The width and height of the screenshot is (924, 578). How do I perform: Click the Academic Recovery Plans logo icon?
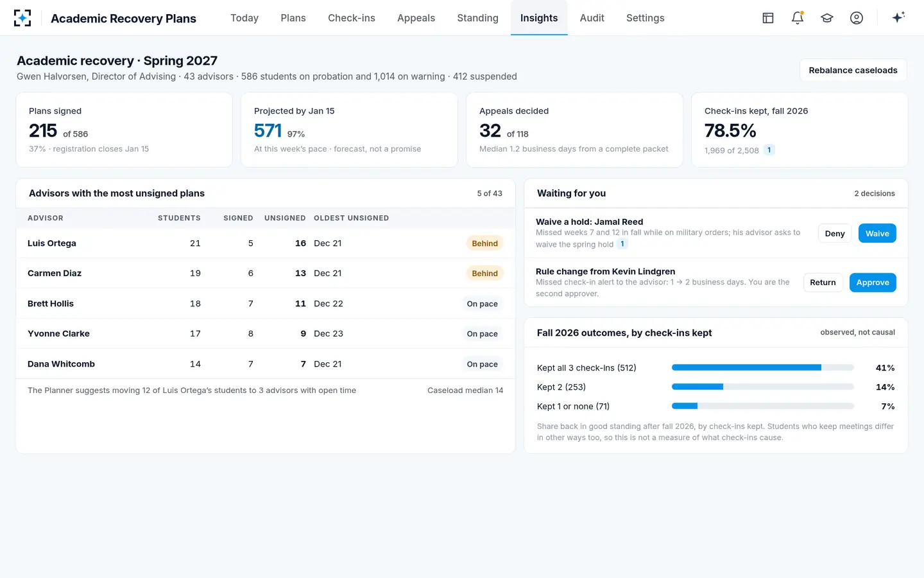point(22,18)
